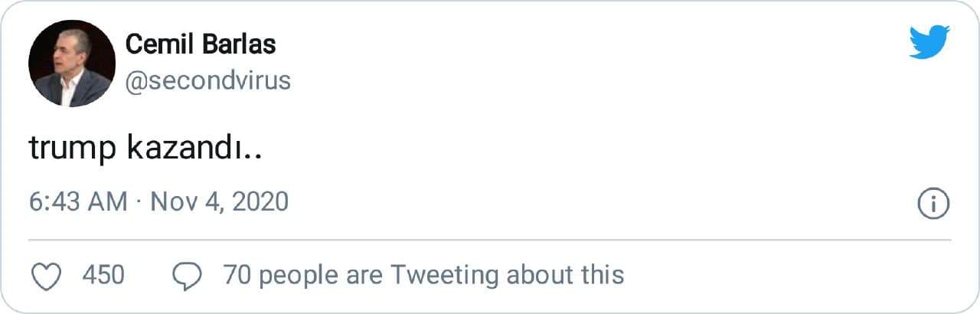Click the word "kazandı.." in the tweet
Screen dimensions: 980x314
point(194,149)
